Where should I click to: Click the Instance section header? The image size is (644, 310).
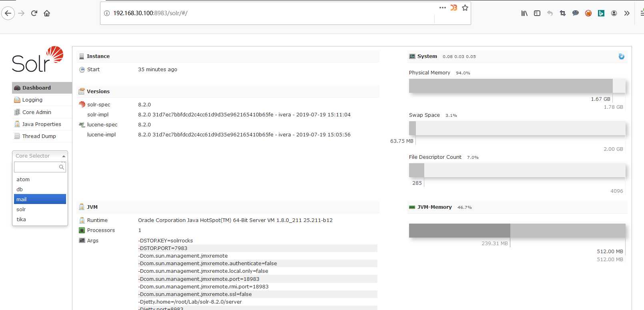coord(228,56)
